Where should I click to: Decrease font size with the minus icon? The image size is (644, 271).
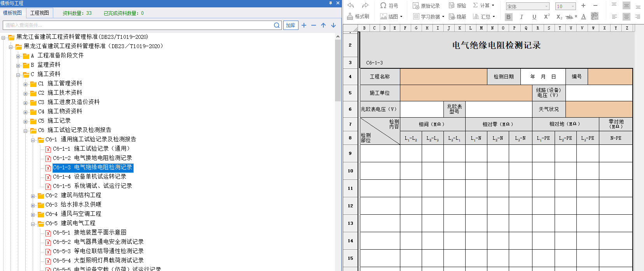pos(595,5)
